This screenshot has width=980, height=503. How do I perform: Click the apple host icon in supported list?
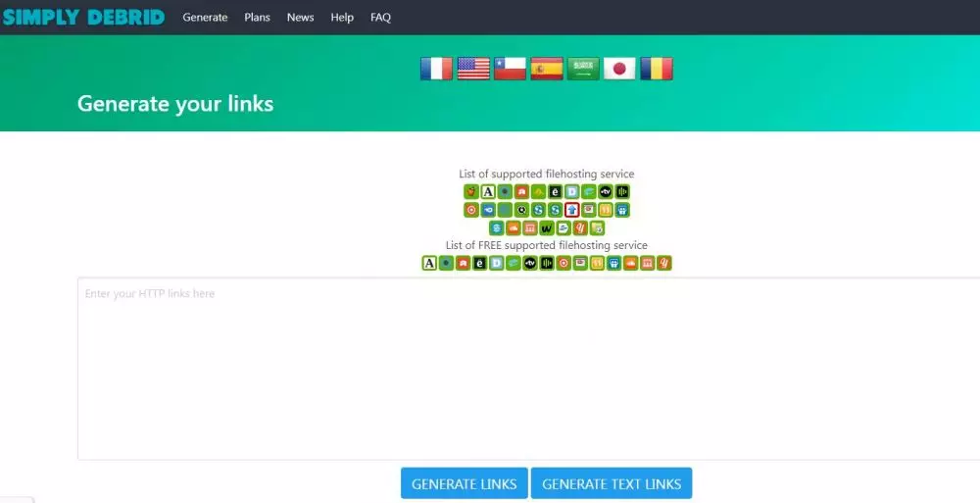[x=471, y=191]
